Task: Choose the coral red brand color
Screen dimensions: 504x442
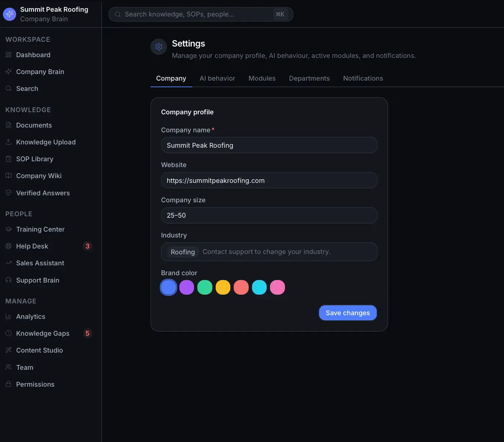Action: pyautogui.click(x=241, y=287)
